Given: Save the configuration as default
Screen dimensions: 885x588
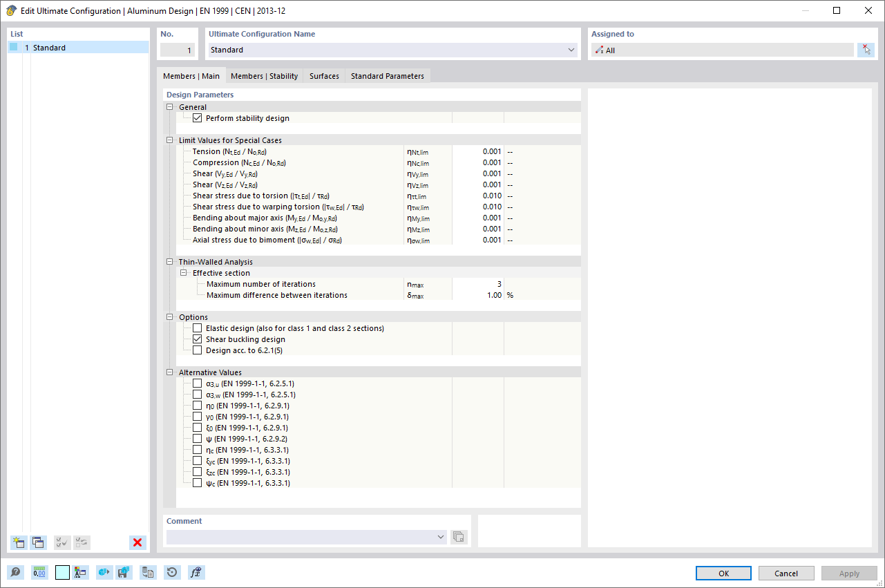Looking at the screenshot, I should click(x=124, y=572).
